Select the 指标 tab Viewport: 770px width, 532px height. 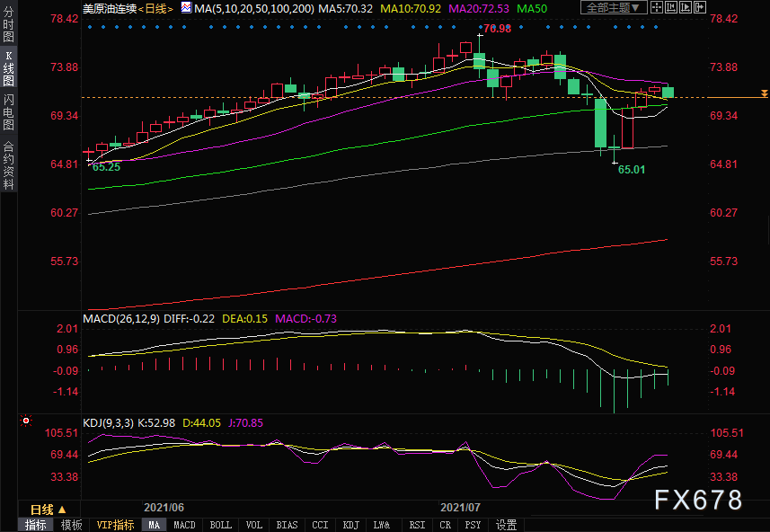click(x=35, y=525)
